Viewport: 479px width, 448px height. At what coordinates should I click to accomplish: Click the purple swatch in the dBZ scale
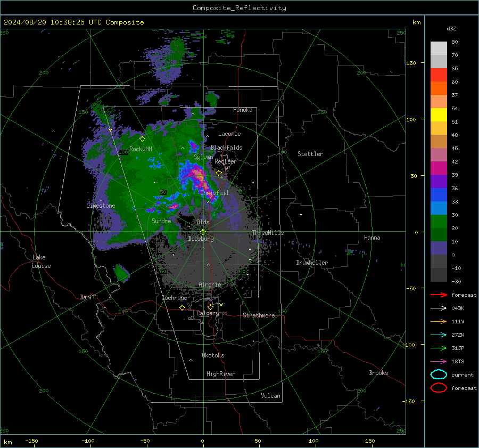439,181
